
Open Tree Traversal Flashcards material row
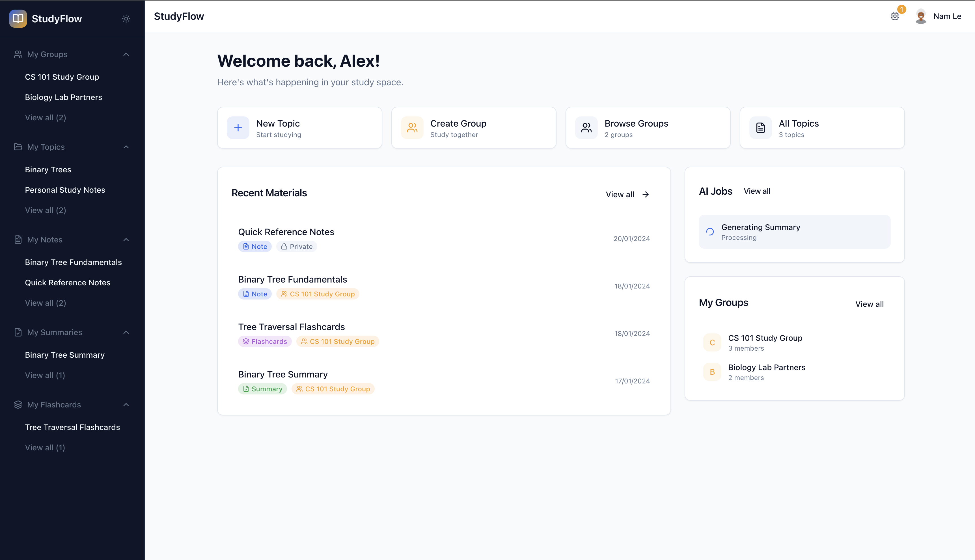(x=291, y=327)
